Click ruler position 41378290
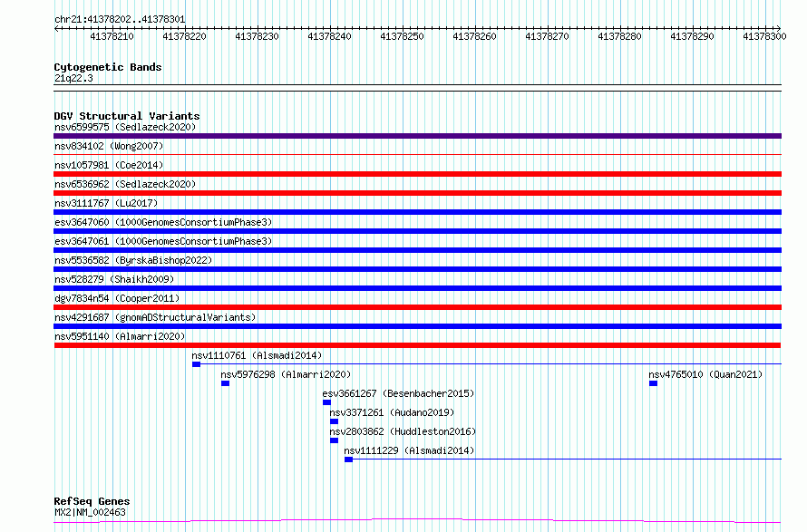This screenshot has height=532, width=807. pos(692,36)
